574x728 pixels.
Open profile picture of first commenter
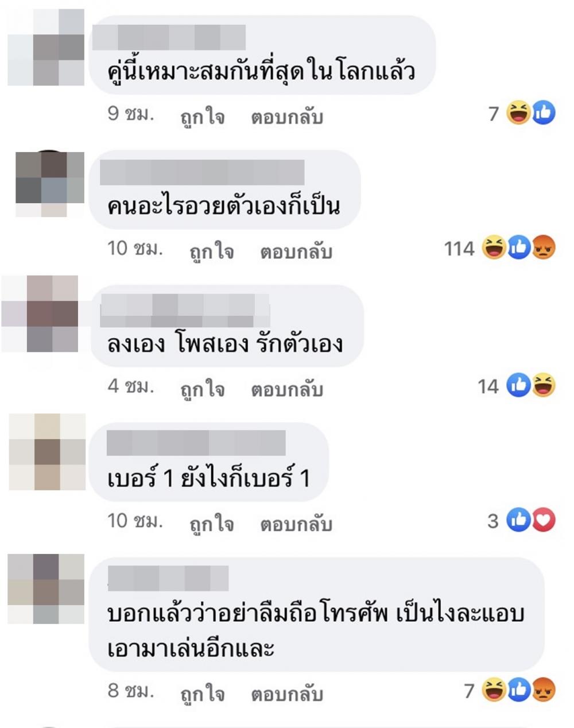coord(46,48)
